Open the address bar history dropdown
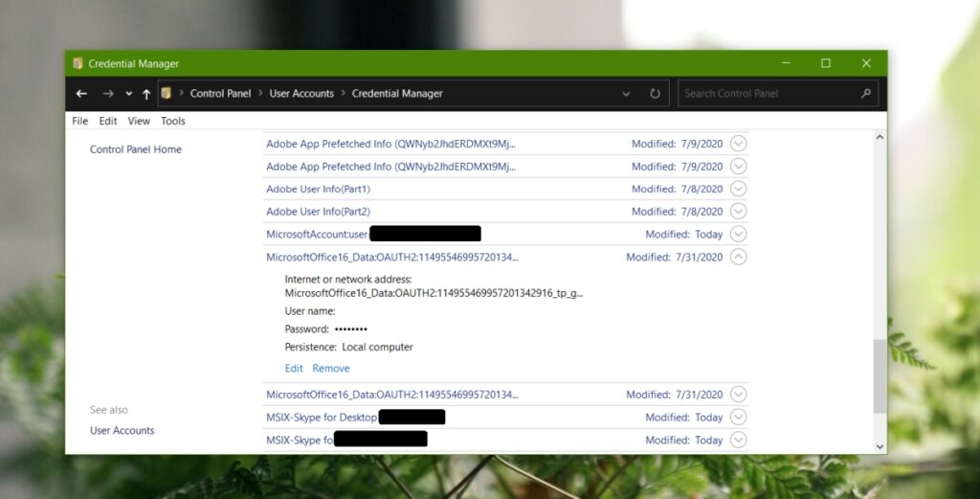Screen dimensions: 980x499 tap(626, 94)
